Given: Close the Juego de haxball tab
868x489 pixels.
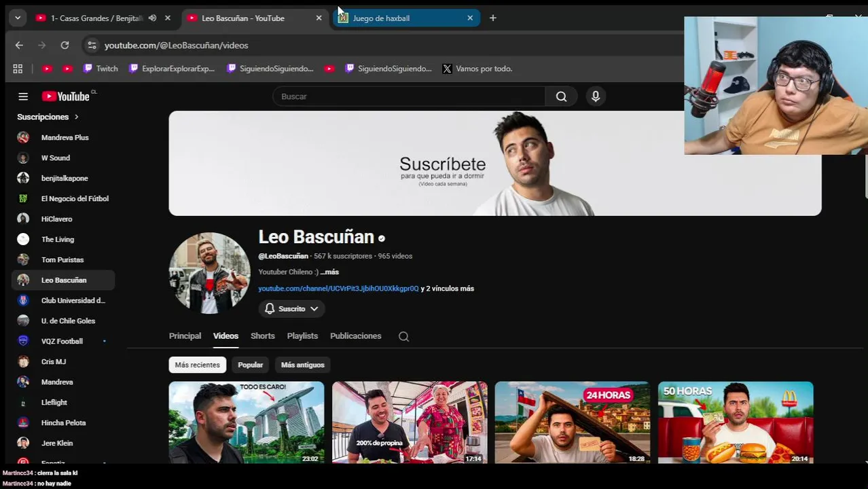Looking at the screenshot, I should (x=470, y=18).
